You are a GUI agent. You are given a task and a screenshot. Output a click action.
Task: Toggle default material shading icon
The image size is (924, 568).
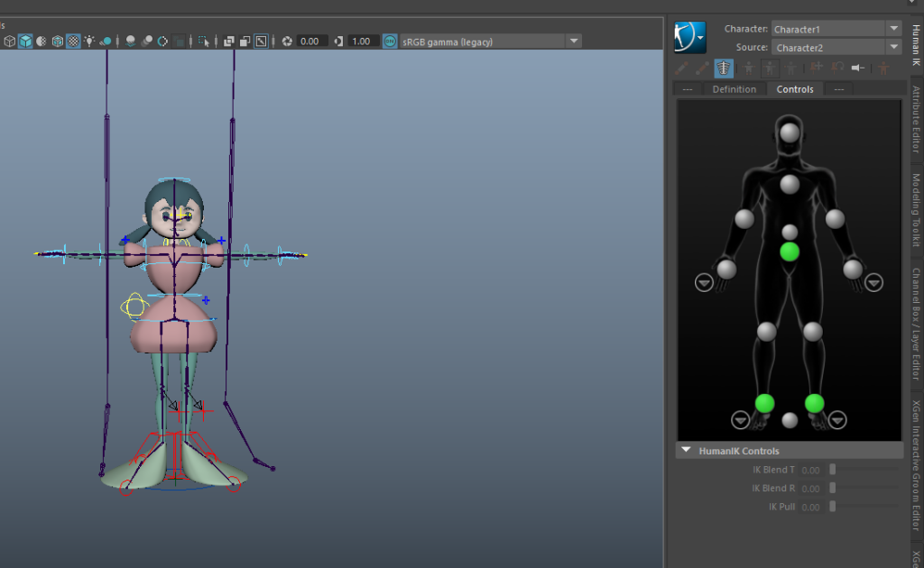pos(42,41)
